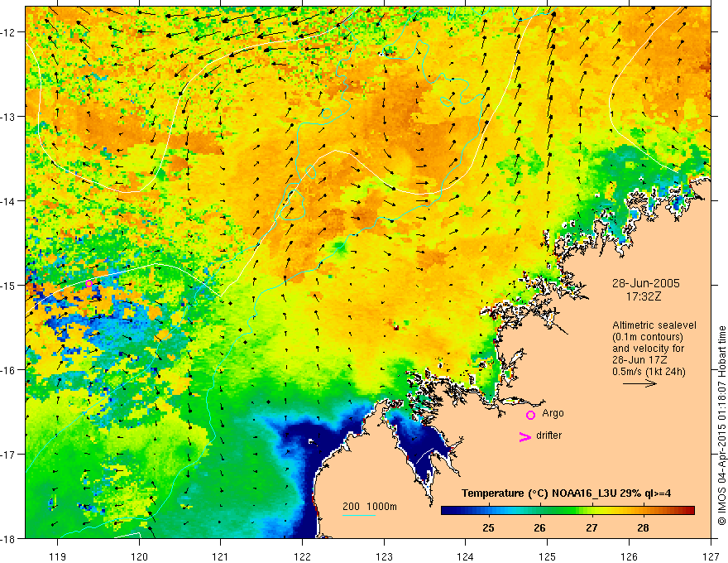Screen dimensions: 728x563
Task: Click the 'and velocity for' caption line
Action: pos(648,349)
